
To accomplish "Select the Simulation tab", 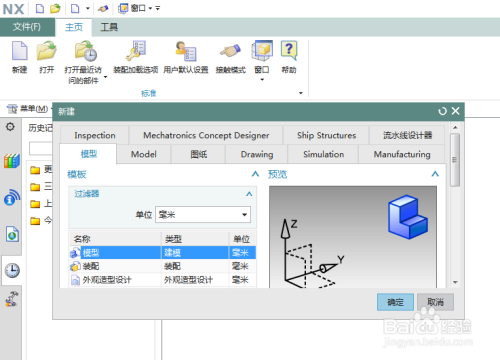I will tap(323, 154).
